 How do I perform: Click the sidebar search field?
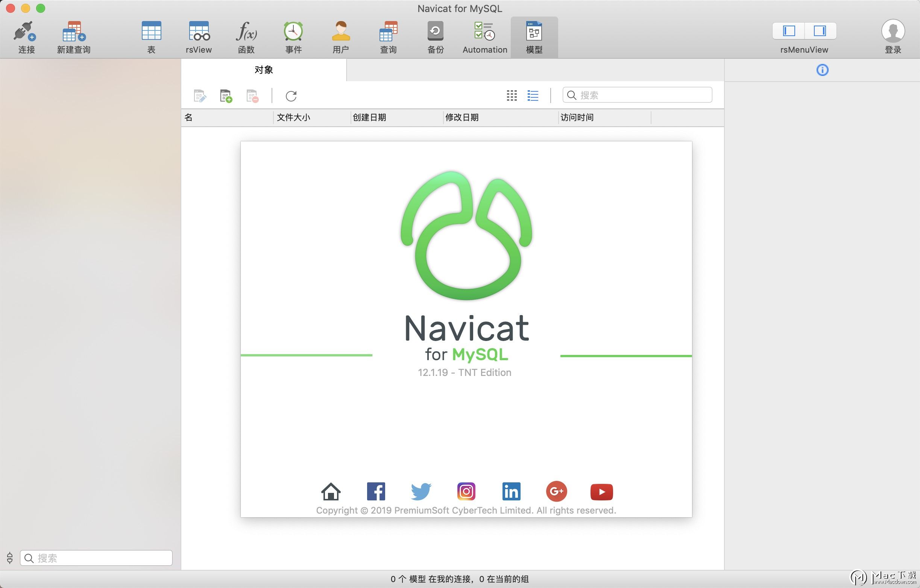(x=96, y=558)
